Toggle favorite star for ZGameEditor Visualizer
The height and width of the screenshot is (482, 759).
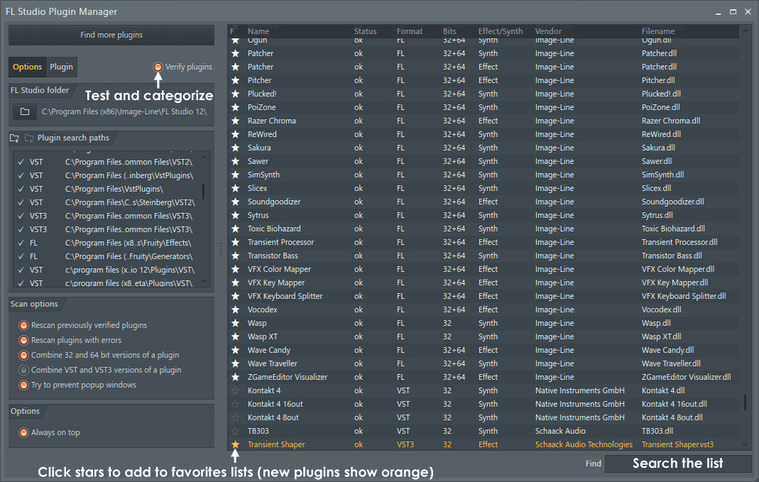point(235,377)
